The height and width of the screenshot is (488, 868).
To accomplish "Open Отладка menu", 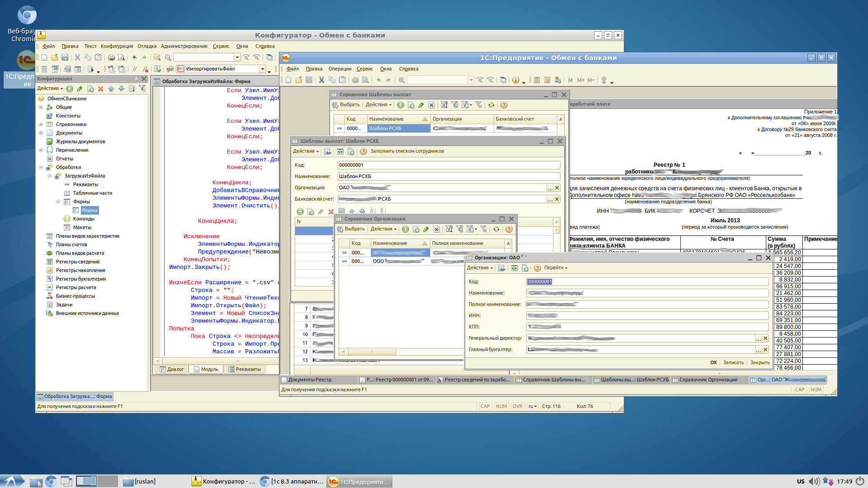I will point(147,46).
